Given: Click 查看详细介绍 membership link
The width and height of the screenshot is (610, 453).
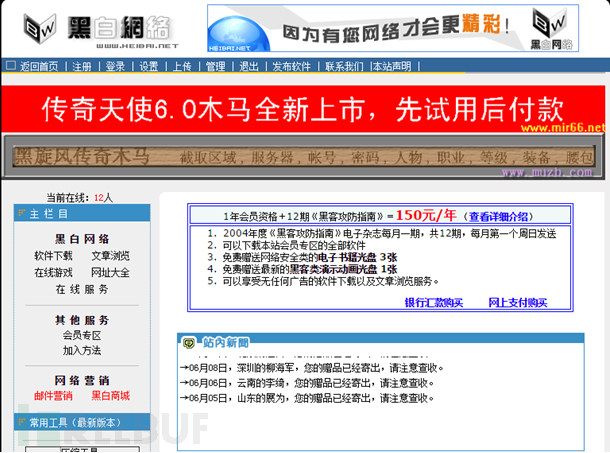Looking at the screenshot, I should (498, 216).
